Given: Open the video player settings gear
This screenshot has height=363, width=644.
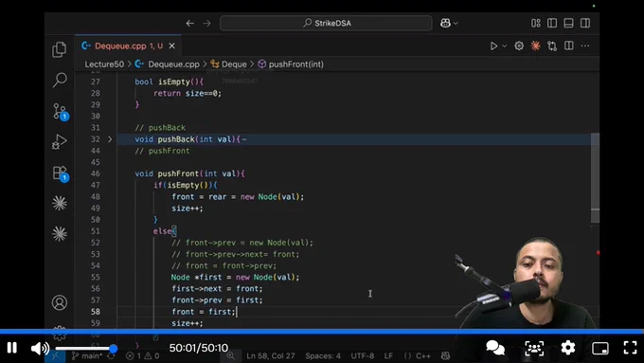Looking at the screenshot, I should pyautogui.click(x=568, y=348).
